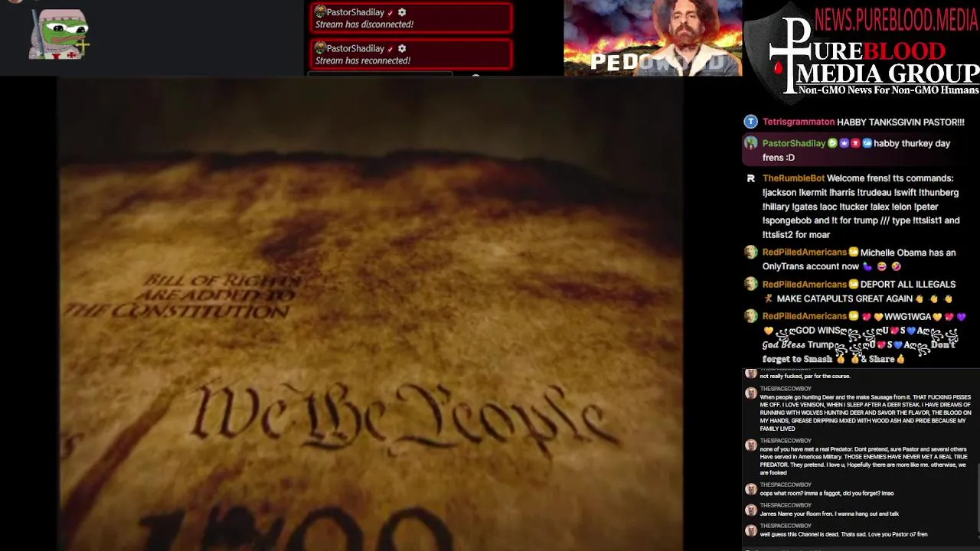This screenshot has height=551, width=980.
Task: Click 'James Name your Room fren' message
Action: pyautogui.click(x=829, y=514)
